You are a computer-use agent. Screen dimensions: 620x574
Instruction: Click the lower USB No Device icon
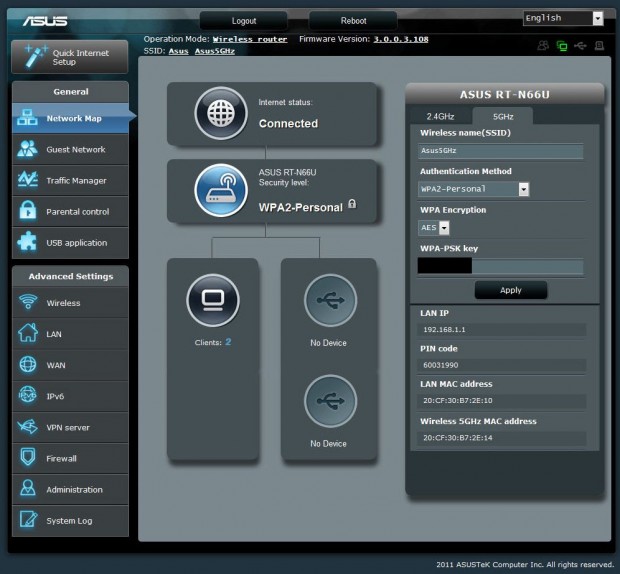click(331, 401)
